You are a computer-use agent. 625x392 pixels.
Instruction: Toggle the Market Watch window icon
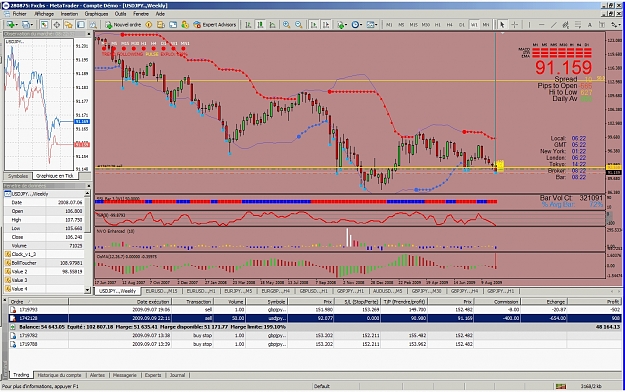click(44, 25)
